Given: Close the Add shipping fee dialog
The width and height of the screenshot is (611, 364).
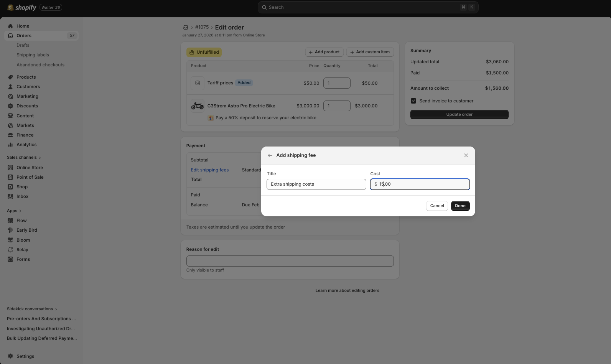Looking at the screenshot, I should coord(466,155).
